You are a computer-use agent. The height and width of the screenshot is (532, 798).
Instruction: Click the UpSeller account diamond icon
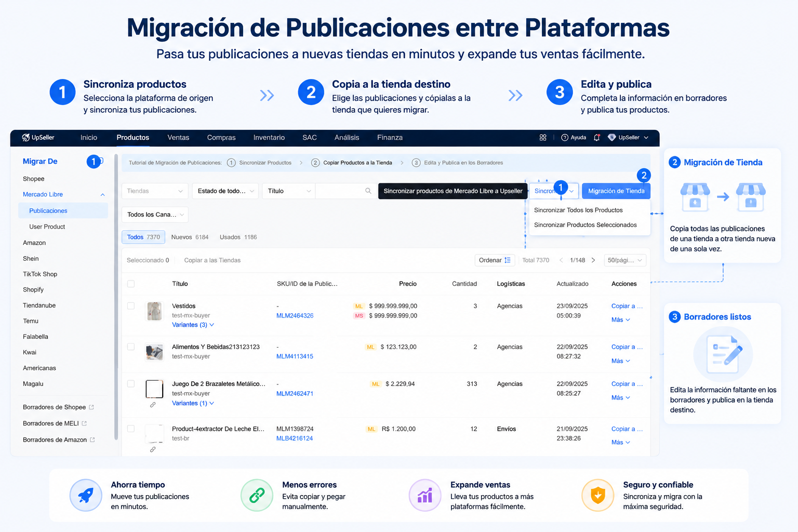(x=612, y=138)
